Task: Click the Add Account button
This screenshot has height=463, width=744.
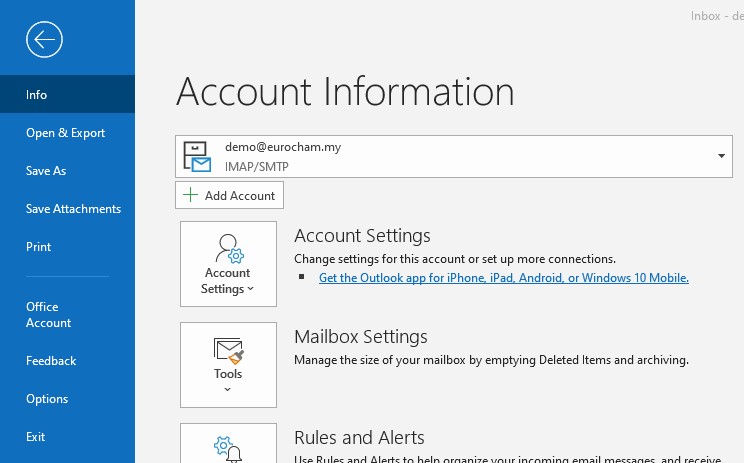Action: coord(229,195)
